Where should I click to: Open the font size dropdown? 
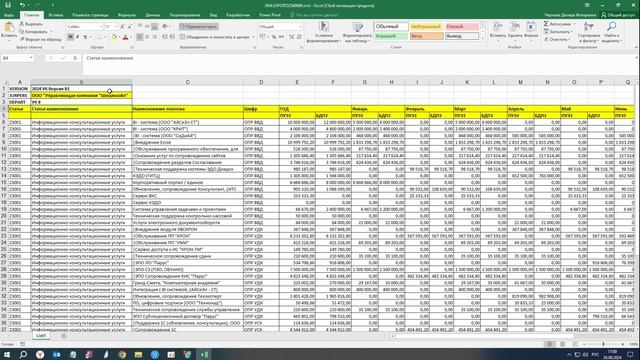pyautogui.click(x=116, y=27)
